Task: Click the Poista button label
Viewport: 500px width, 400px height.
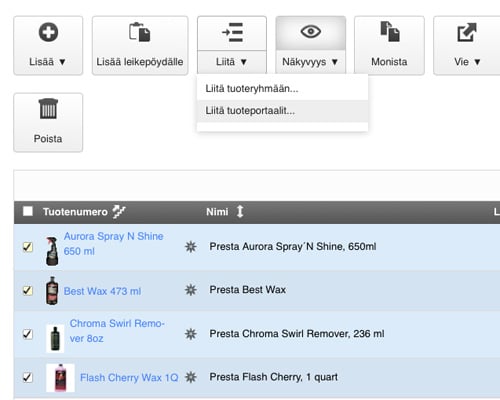Action: 48,139
